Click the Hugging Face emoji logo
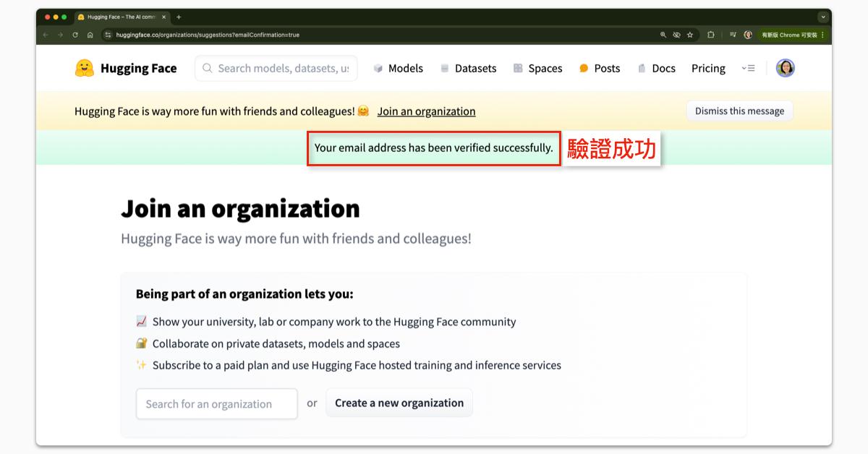The height and width of the screenshot is (454, 868). (x=85, y=68)
